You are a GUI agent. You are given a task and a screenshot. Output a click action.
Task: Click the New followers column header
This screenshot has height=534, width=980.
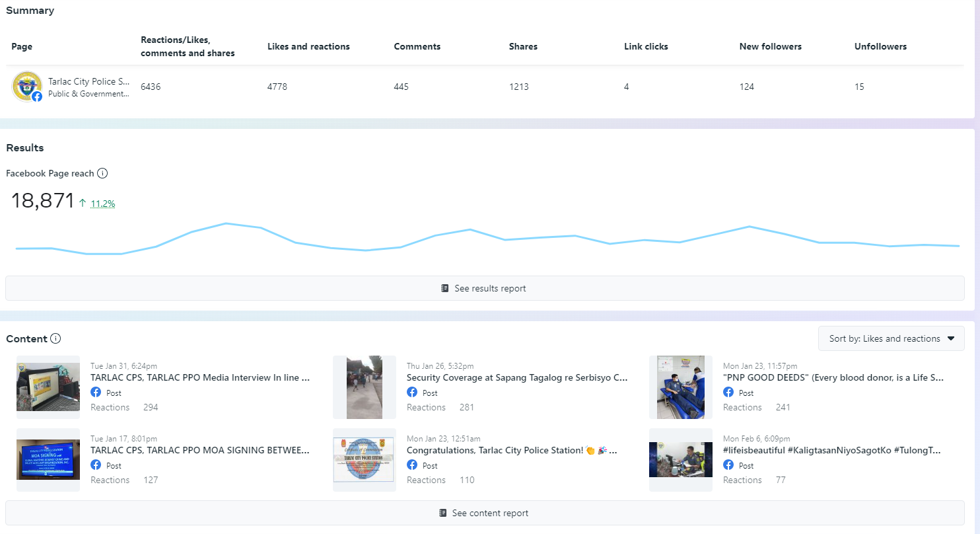click(x=771, y=47)
